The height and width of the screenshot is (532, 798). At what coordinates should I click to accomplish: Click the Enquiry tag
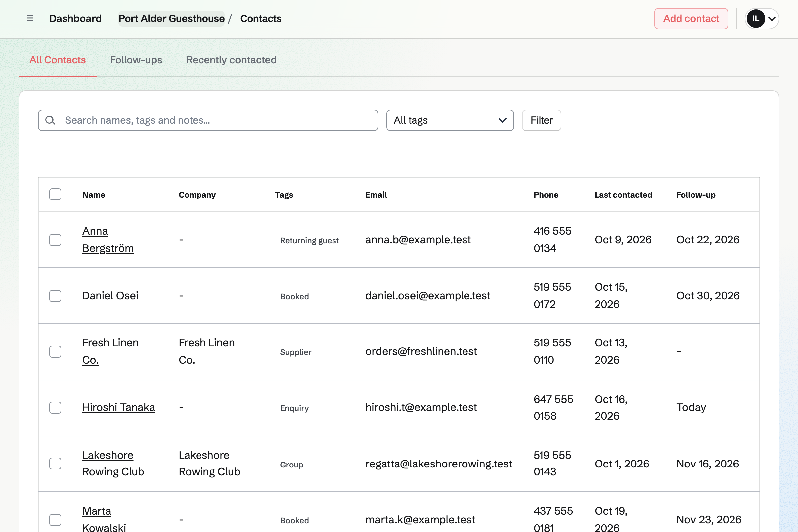tap(294, 408)
